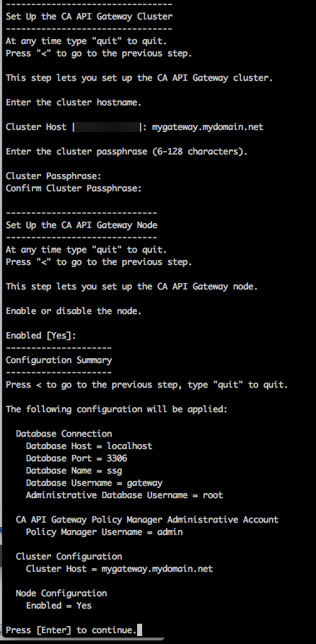
Task: Click the Press [Enter] to continue prompt text
Action: click(x=71, y=630)
